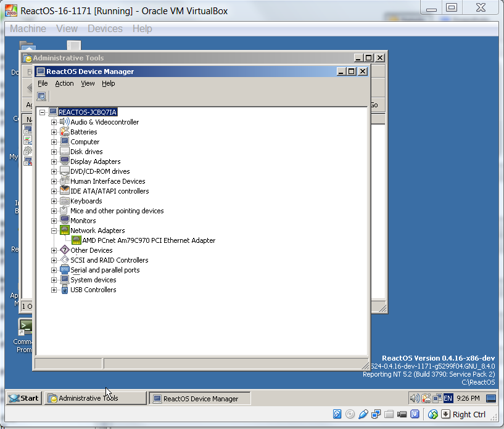Click the REACTOS-JCBQ7IA root computer icon
The width and height of the screenshot is (504, 429).
(x=52, y=112)
